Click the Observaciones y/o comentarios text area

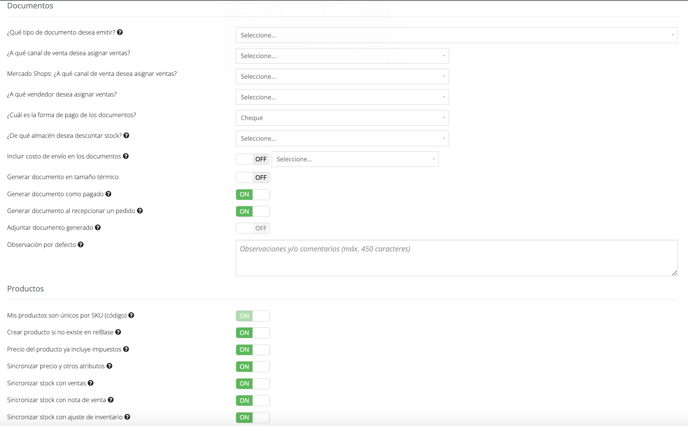456,258
